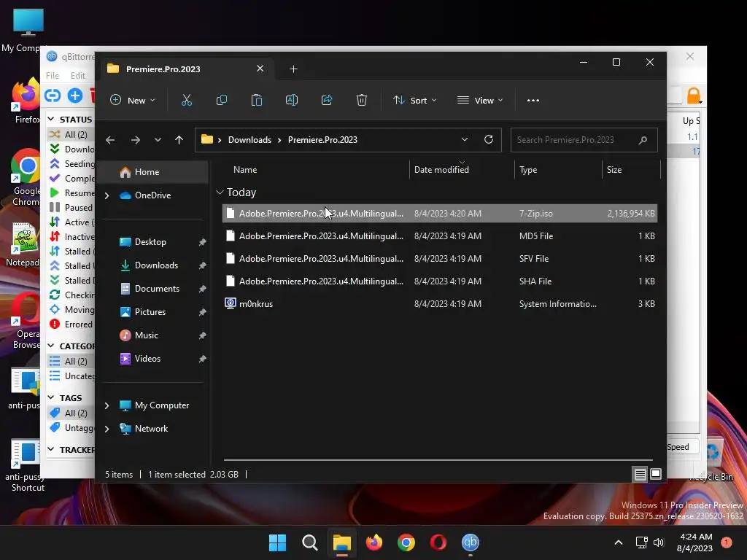The width and height of the screenshot is (747, 560).
Task: Open a new Explorer tab with plus
Action: click(x=293, y=69)
